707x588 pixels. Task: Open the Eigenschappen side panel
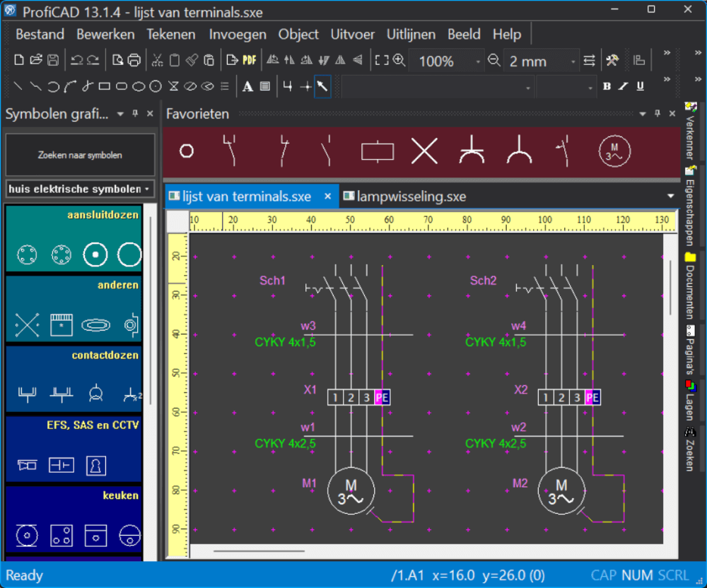[x=690, y=207]
